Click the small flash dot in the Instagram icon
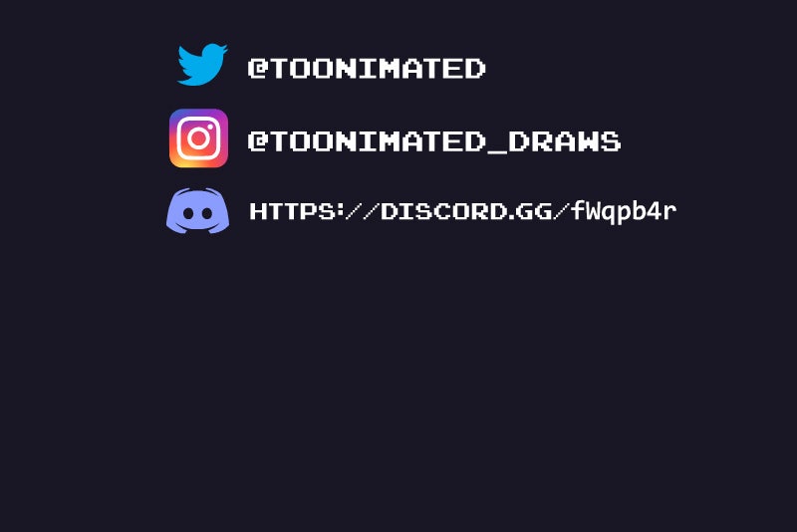This screenshot has width=797, height=532. [210, 127]
